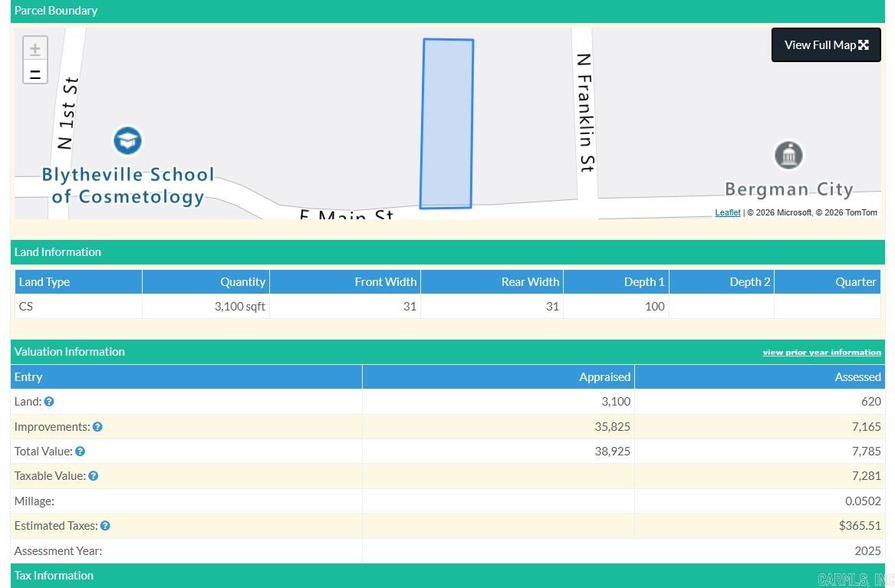
Task: Click the Tax Information section header
Action: (x=54, y=576)
